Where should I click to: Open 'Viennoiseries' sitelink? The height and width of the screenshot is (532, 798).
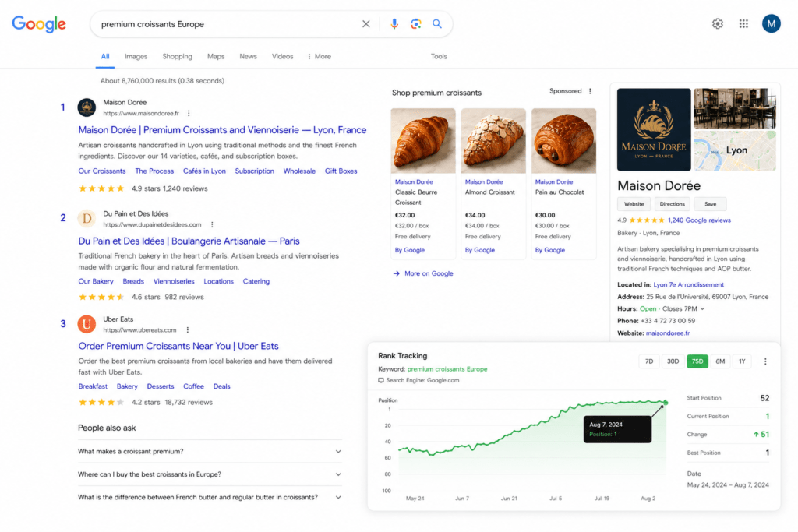click(174, 281)
